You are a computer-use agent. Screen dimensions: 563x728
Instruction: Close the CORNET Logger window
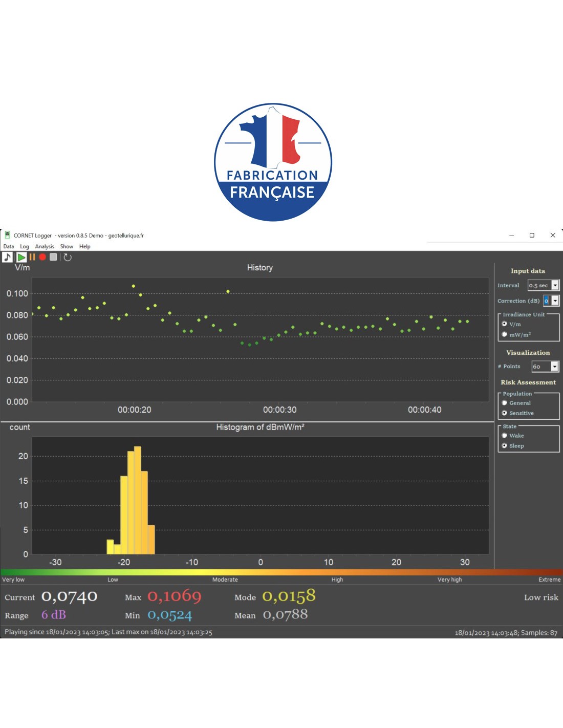coord(553,235)
